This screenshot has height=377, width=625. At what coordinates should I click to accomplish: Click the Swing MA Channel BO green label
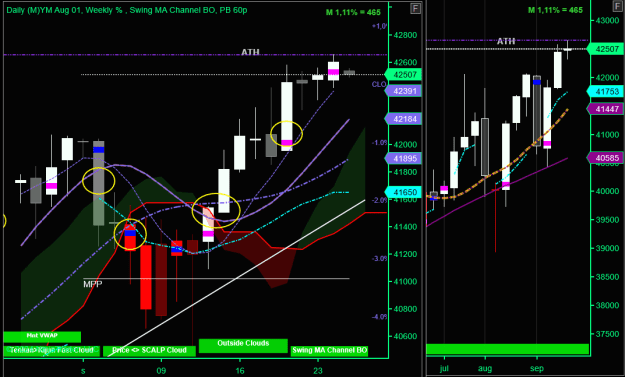point(329,351)
